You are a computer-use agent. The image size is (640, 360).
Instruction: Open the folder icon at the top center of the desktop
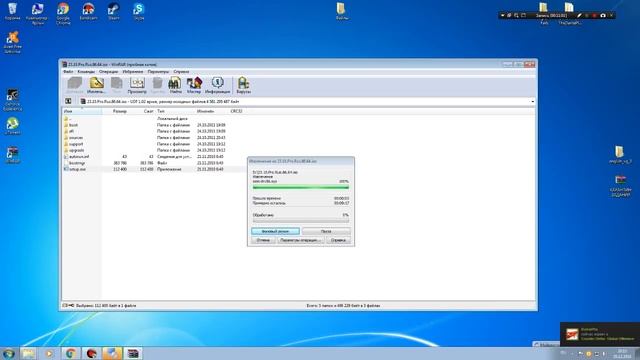342,11
